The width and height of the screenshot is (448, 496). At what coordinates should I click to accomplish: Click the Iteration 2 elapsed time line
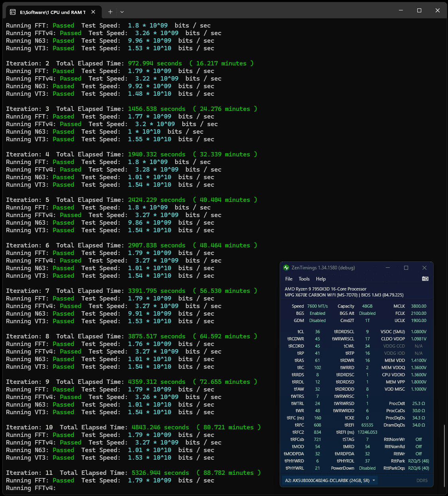pyautogui.click(x=130, y=63)
